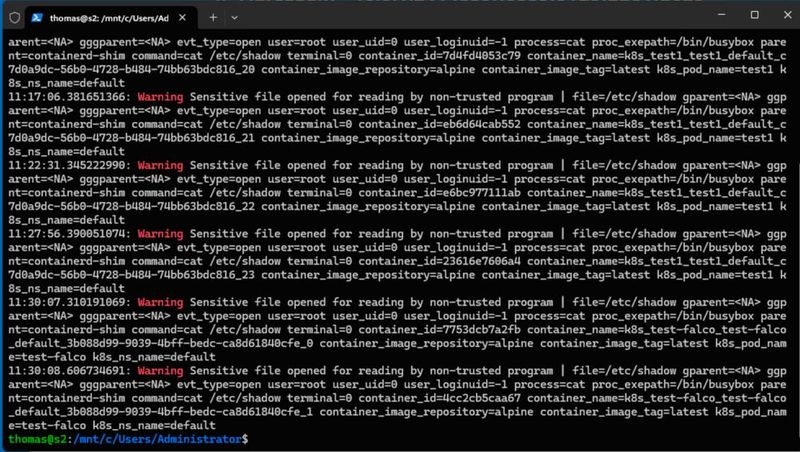Close the thomas@s2 terminal tab

pyautogui.click(x=182, y=18)
